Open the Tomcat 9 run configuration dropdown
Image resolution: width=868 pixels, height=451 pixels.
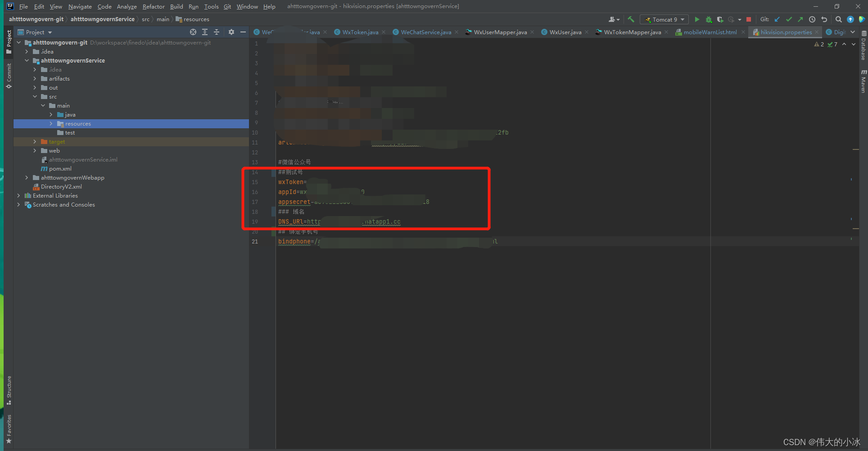tap(665, 19)
